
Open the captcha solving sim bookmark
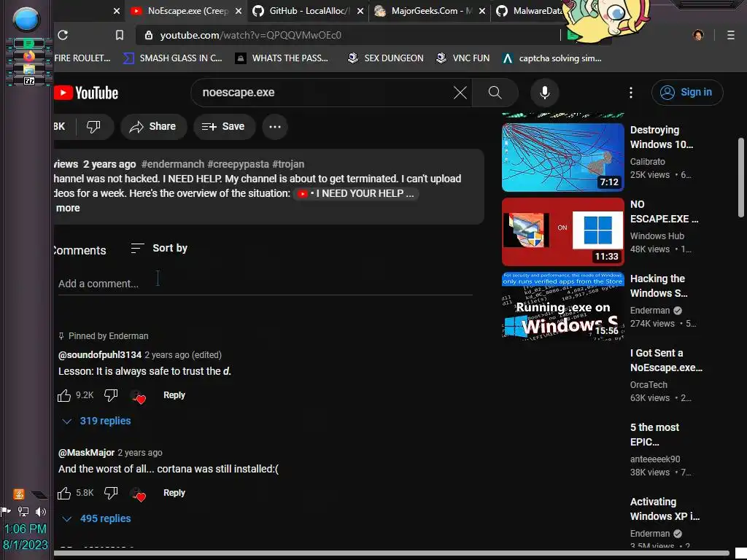click(552, 58)
